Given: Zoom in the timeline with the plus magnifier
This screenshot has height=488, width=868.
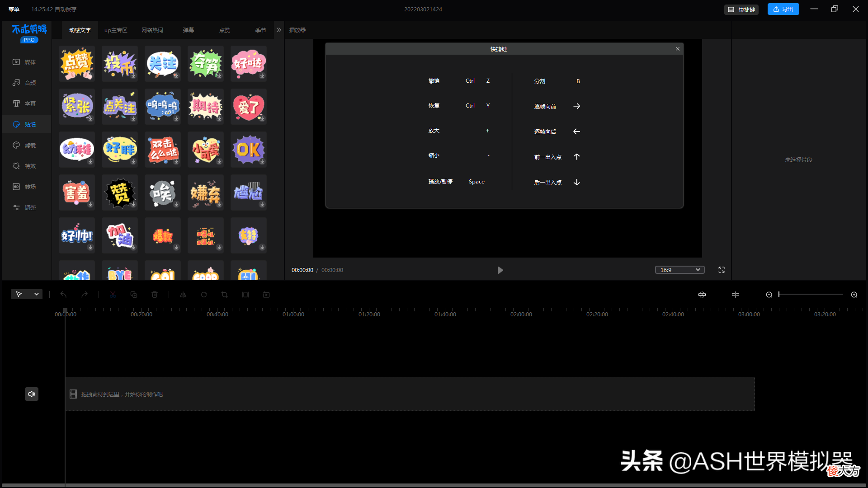Looking at the screenshot, I should [854, 295].
